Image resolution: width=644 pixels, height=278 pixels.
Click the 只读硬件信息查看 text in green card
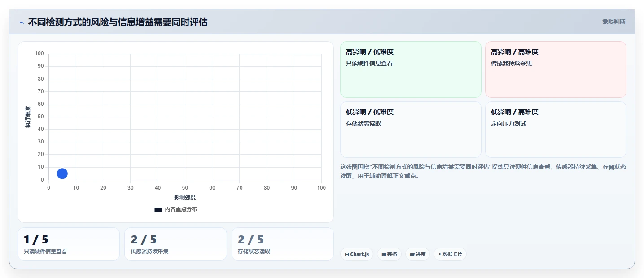pyautogui.click(x=369, y=63)
